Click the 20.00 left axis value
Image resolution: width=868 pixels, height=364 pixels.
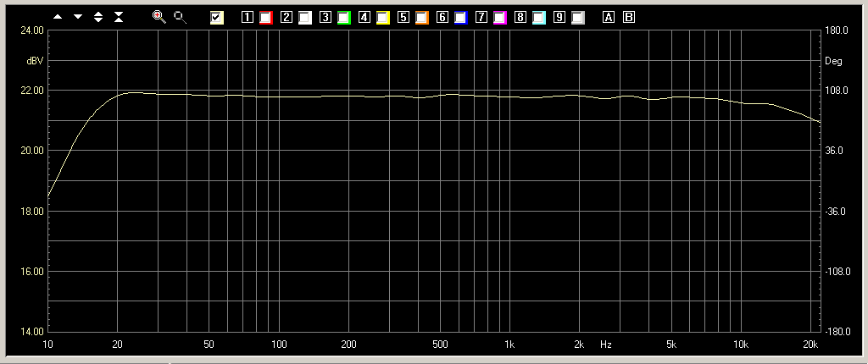tap(32, 151)
